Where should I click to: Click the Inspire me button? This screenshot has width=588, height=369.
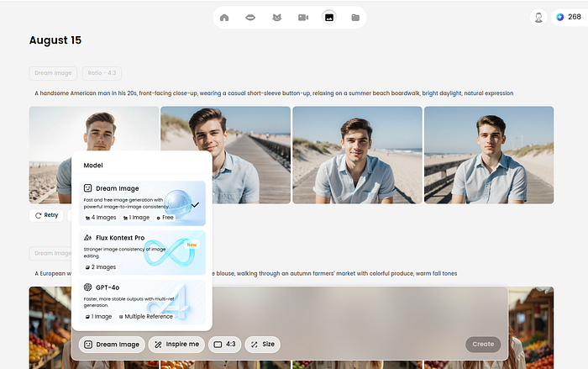pyautogui.click(x=176, y=345)
